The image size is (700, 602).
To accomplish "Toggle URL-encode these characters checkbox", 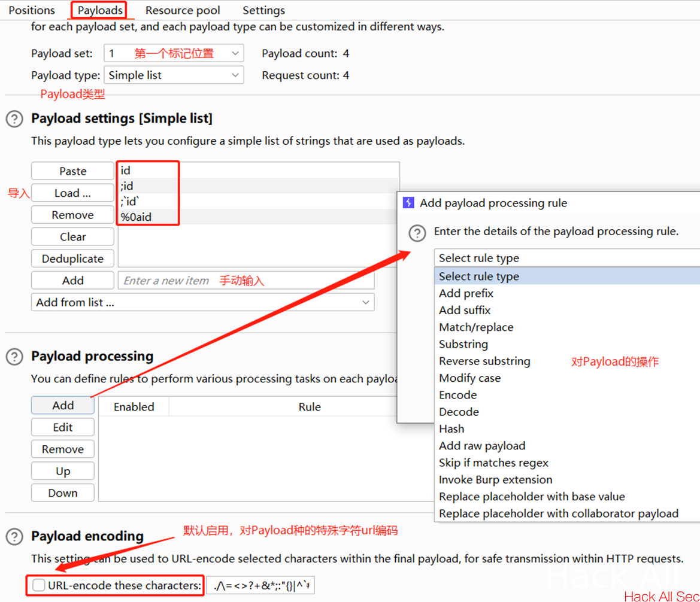I will (x=39, y=585).
